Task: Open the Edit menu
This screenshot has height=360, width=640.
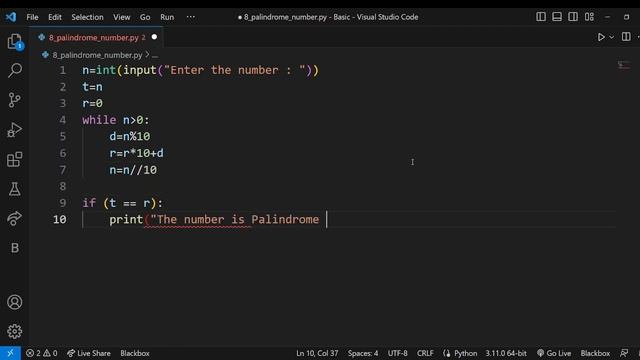Action: [x=55, y=17]
